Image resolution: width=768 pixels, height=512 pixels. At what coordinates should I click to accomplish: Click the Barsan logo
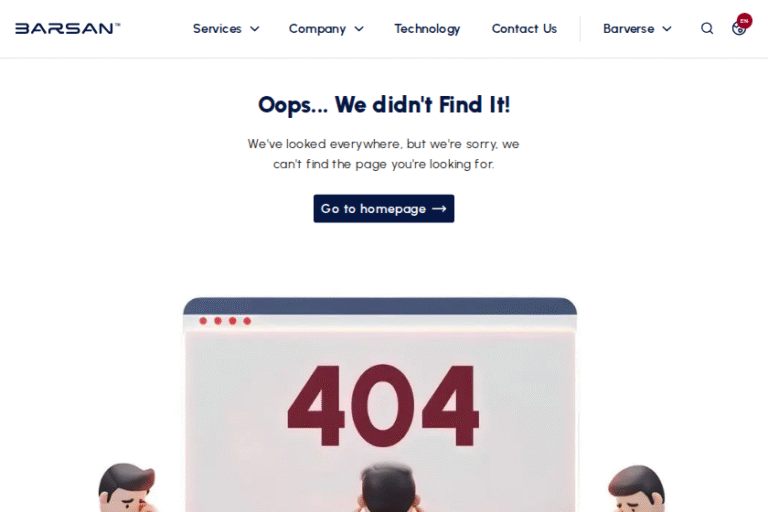point(68,28)
